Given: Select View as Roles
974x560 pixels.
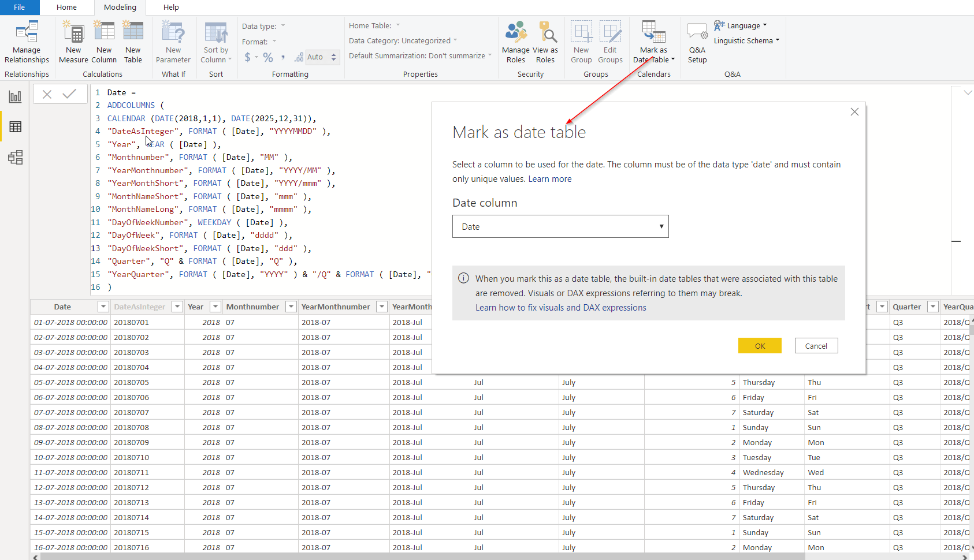Looking at the screenshot, I should pos(546,40).
